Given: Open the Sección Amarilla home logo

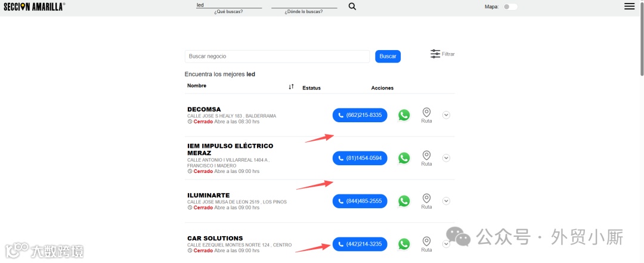Looking at the screenshot, I should click(x=34, y=6).
